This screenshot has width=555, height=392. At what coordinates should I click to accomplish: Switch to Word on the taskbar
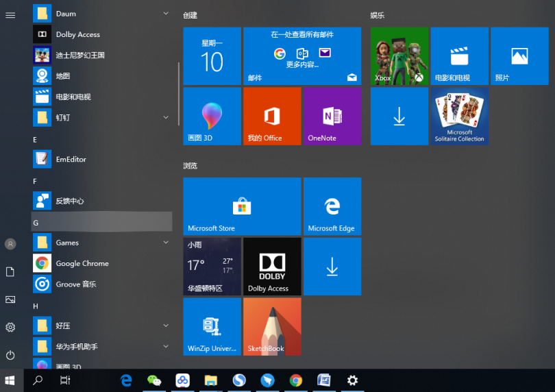point(324,380)
